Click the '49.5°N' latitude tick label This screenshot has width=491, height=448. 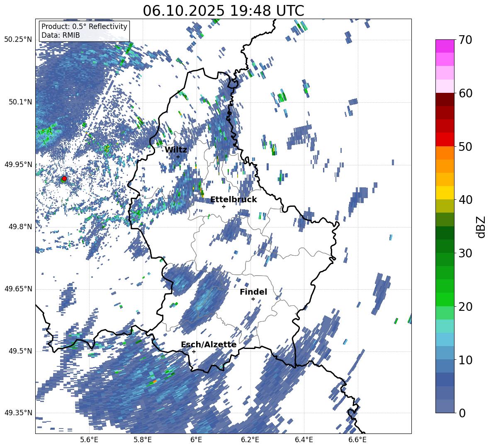click(20, 351)
